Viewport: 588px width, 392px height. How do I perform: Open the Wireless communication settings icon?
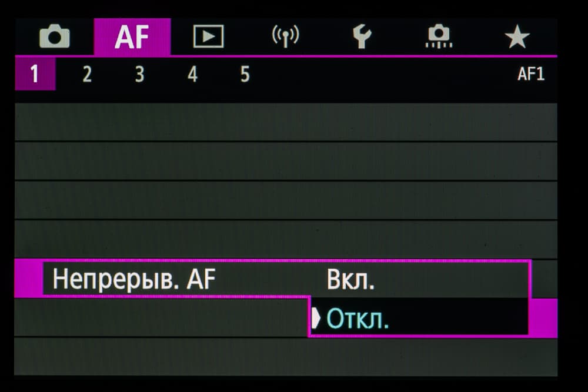click(x=285, y=38)
